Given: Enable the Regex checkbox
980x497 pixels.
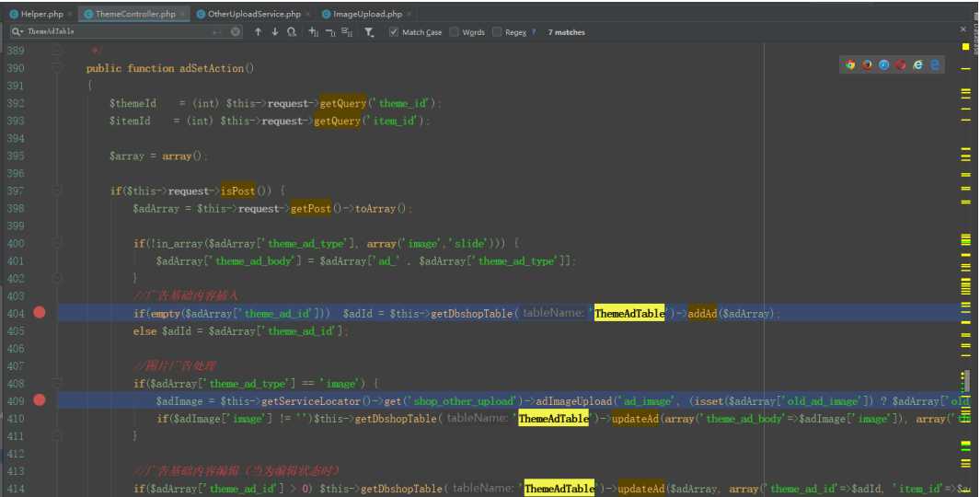Looking at the screenshot, I should (497, 32).
